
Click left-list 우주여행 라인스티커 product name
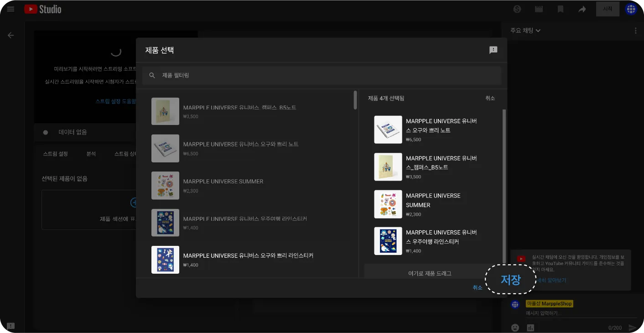click(245, 219)
